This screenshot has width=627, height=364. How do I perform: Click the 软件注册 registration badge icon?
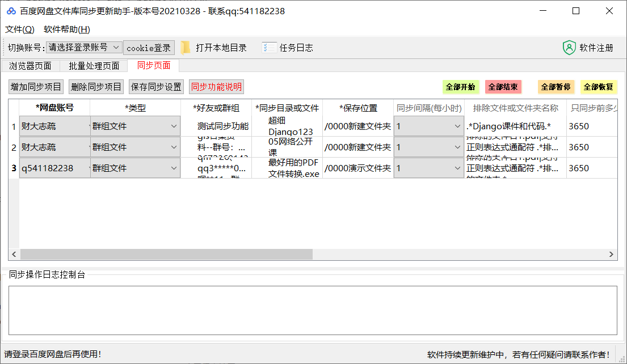(x=569, y=48)
